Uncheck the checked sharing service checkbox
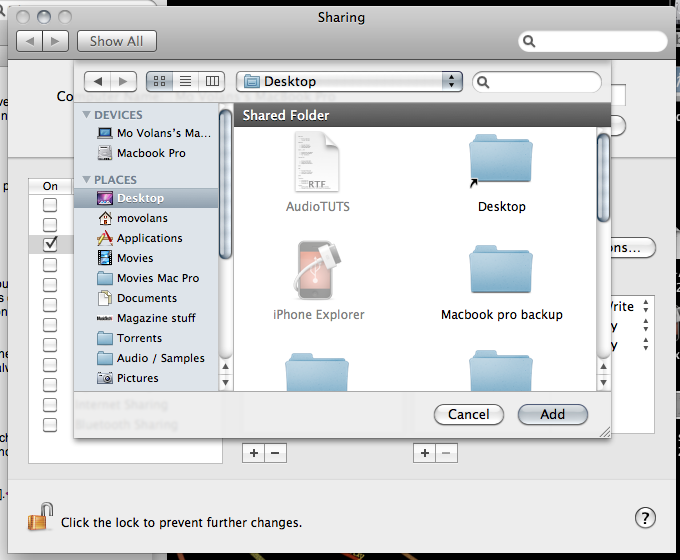Screen dimensions: 680x560 50,244
